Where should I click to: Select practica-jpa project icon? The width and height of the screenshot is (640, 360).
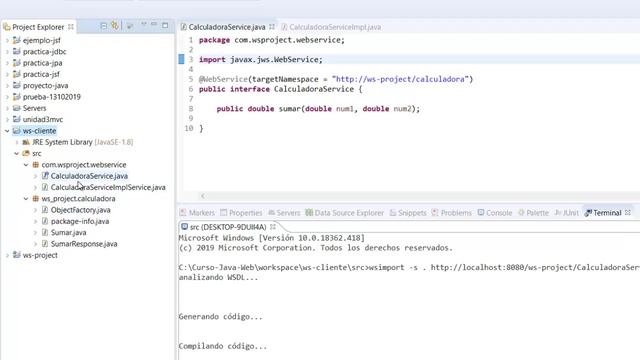point(16,63)
